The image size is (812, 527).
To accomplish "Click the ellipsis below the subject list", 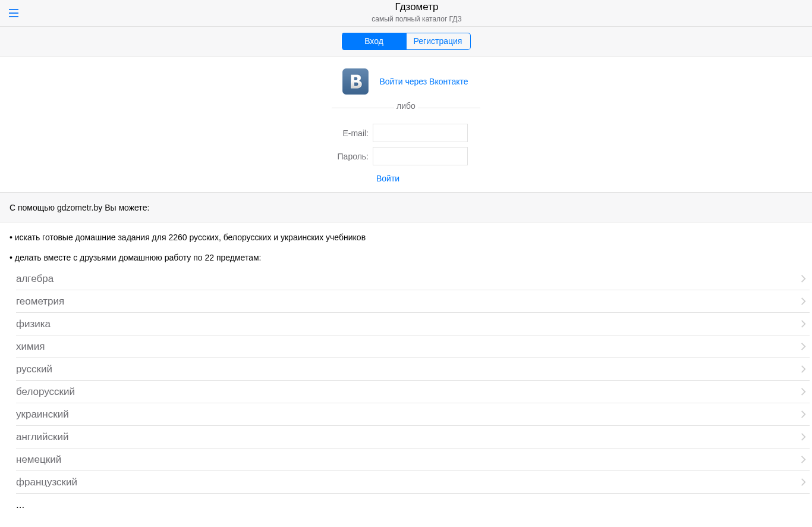I will [x=20, y=506].
